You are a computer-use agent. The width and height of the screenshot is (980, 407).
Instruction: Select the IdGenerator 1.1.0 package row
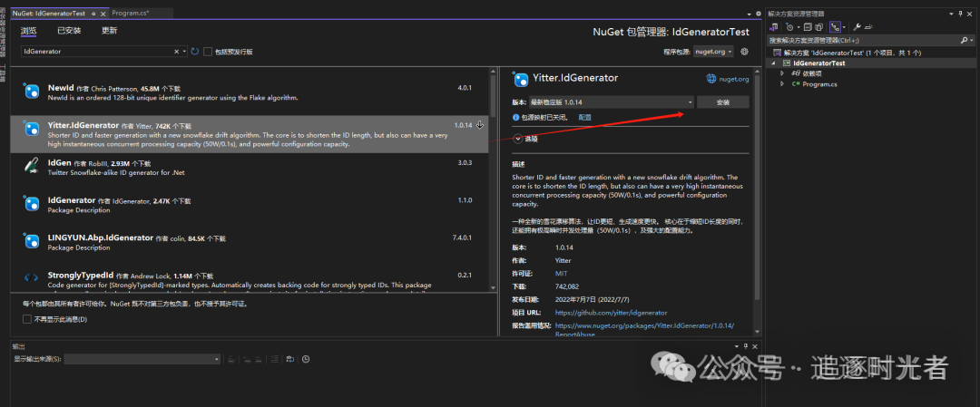(250, 205)
